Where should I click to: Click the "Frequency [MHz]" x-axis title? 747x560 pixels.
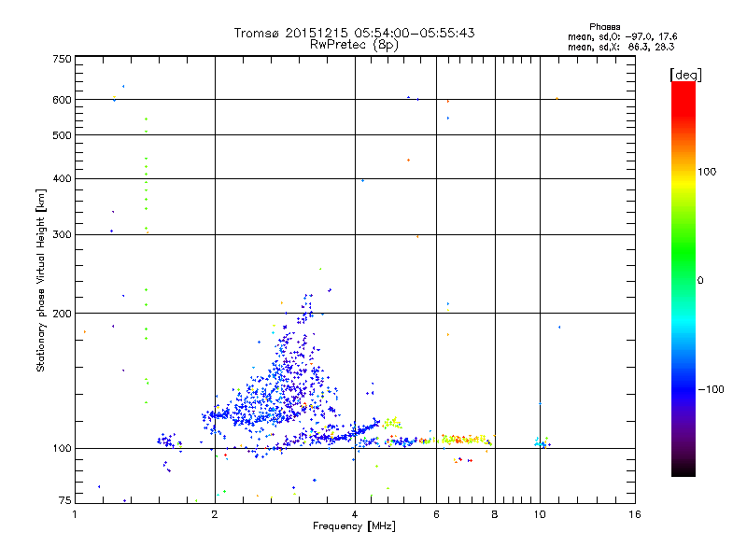tap(354, 526)
